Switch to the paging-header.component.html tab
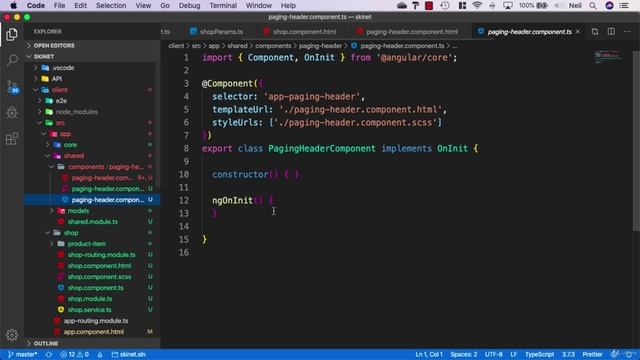The height and width of the screenshot is (360, 640). click(x=411, y=31)
